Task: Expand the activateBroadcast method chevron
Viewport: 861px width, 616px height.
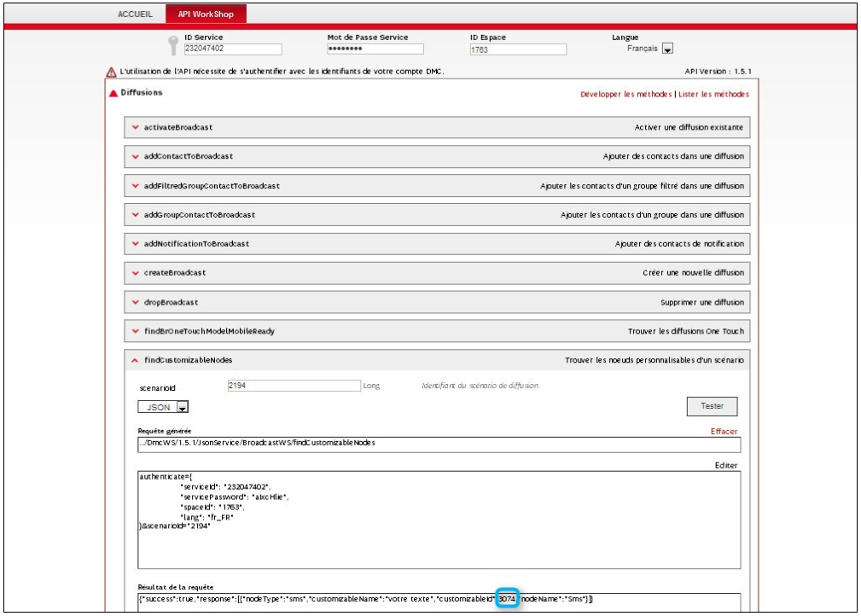Action: pos(135,127)
